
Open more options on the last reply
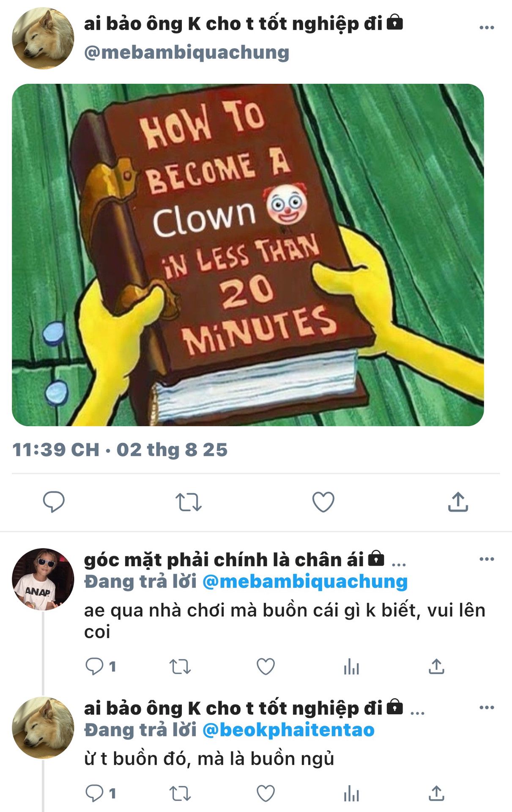point(487,708)
